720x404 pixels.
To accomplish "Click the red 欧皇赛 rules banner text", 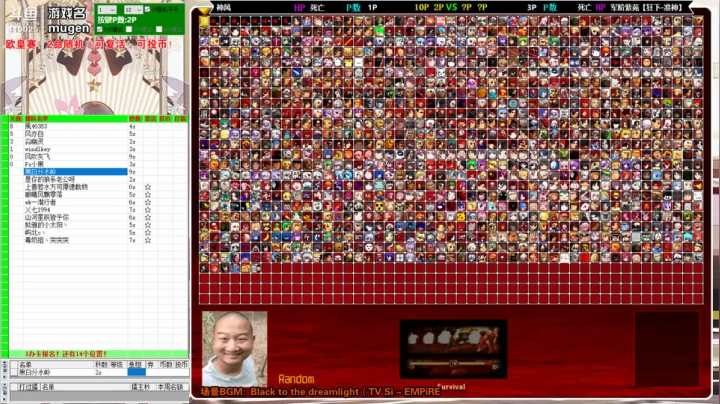I will pos(90,45).
